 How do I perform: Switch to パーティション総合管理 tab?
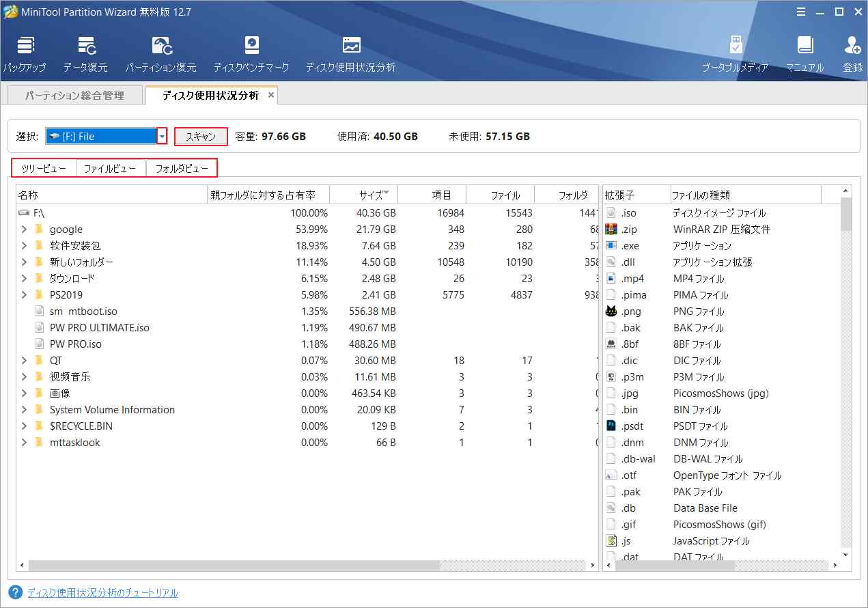click(x=74, y=96)
